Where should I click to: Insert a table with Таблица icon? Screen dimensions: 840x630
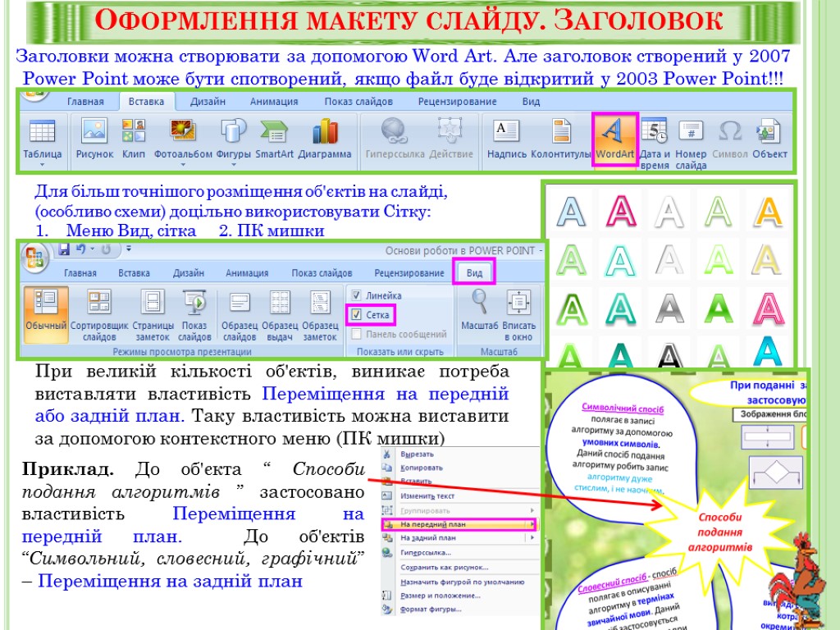pos(42,139)
